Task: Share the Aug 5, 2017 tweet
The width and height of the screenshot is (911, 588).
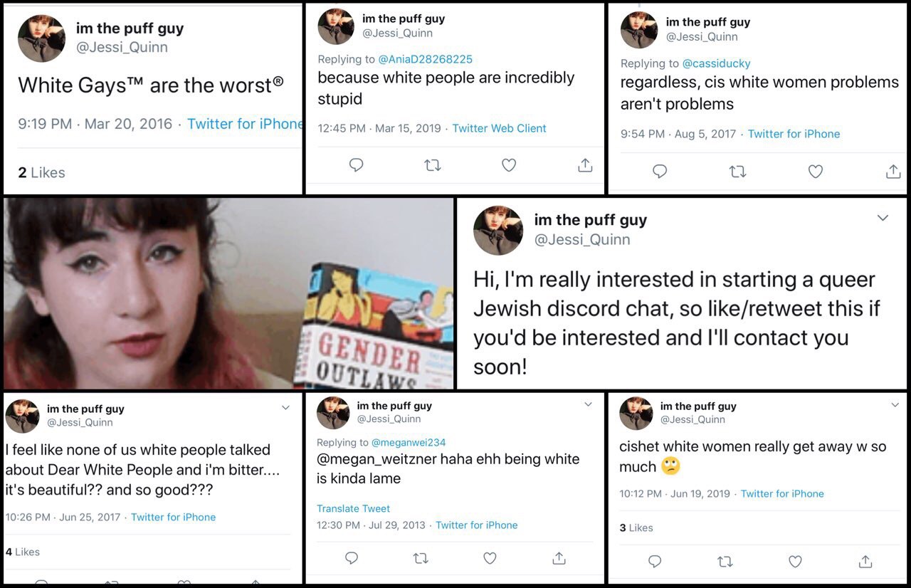Action: [892, 171]
